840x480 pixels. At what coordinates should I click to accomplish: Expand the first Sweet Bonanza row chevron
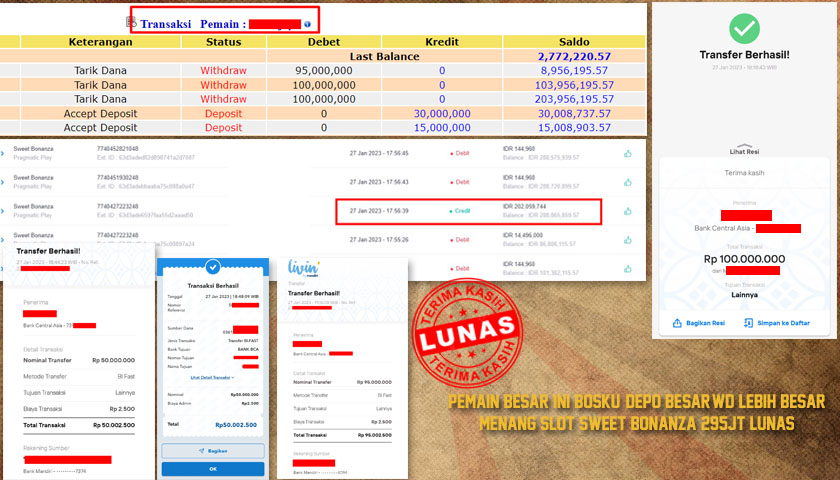point(4,153)
